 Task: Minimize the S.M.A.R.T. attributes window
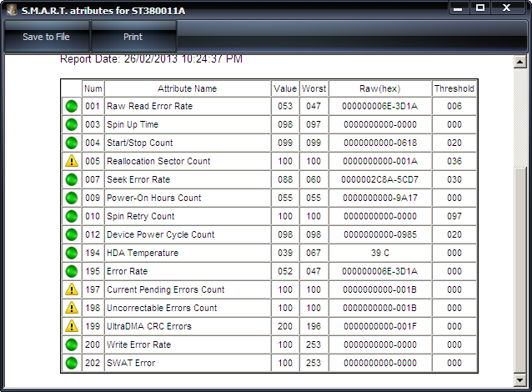[x=459, y=8]
